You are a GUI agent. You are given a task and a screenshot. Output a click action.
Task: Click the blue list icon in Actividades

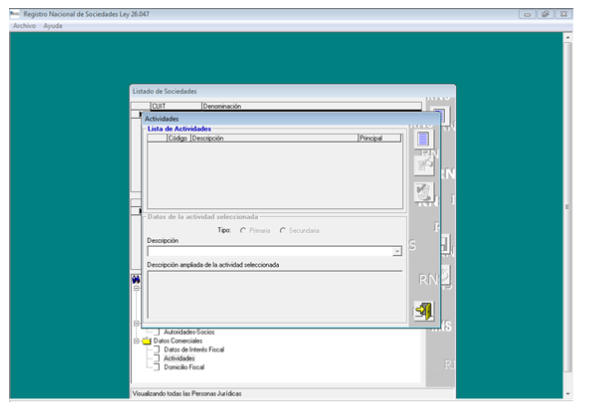tap(423, 139)
